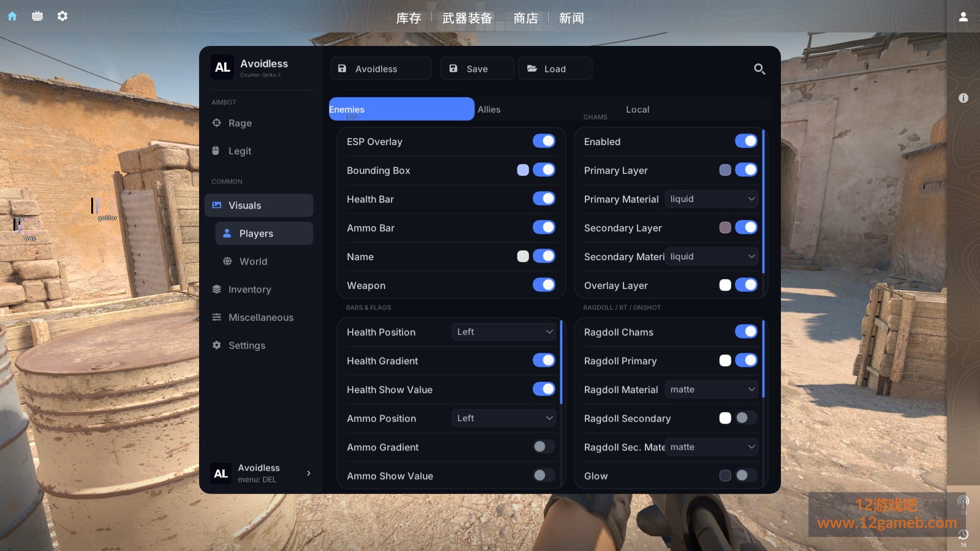Disable the Ammo Bar toggle
The height and width of the screenshot is (551, 980).
544,228
